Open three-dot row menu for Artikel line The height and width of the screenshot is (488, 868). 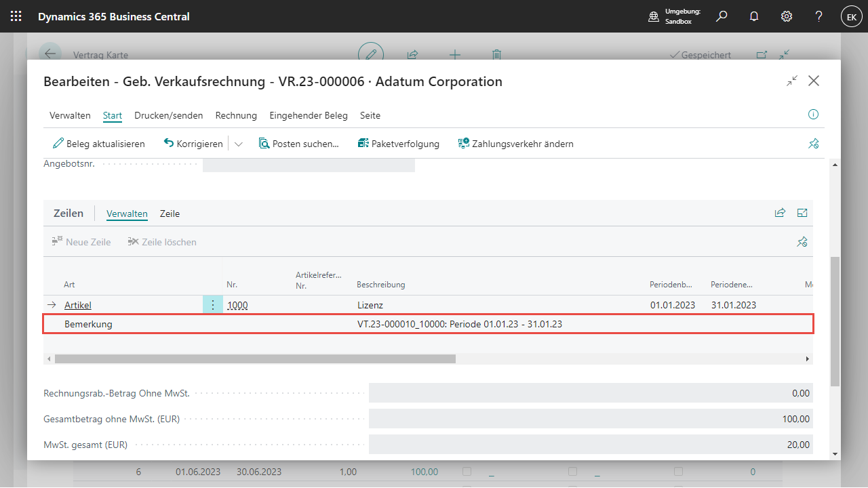(213, 305)
